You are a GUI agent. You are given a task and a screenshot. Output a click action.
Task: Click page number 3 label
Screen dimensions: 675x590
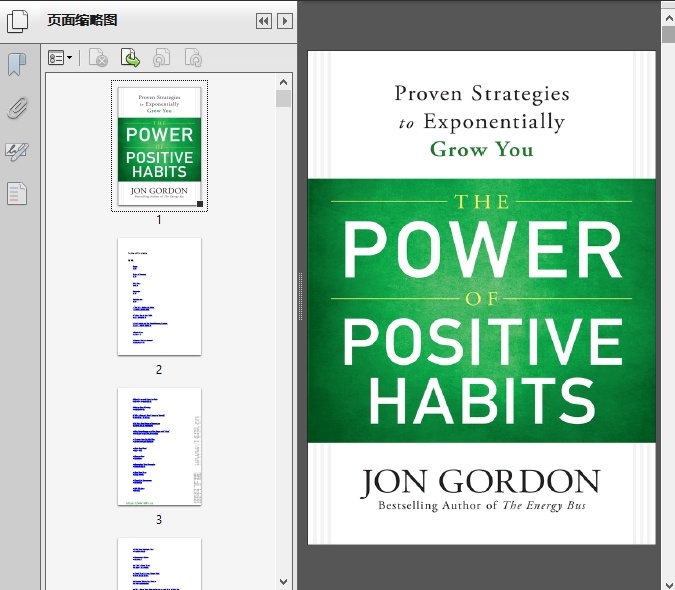coord(159,519)
